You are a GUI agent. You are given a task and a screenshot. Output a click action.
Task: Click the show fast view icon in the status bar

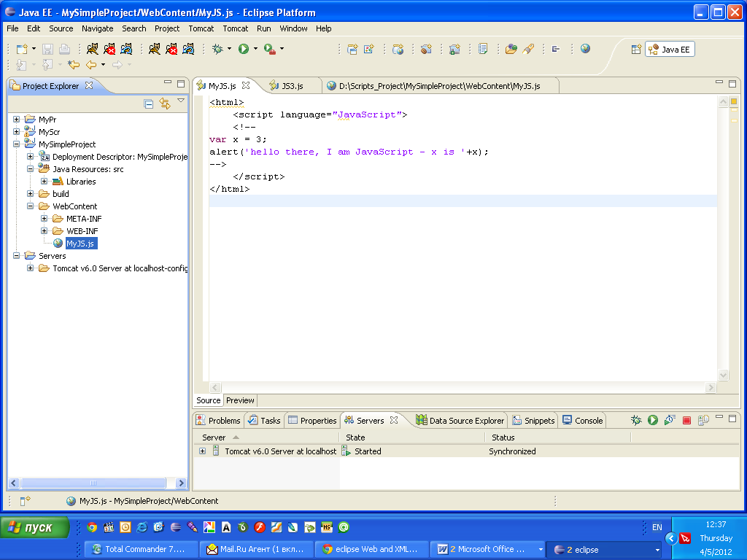coord(25,500)
